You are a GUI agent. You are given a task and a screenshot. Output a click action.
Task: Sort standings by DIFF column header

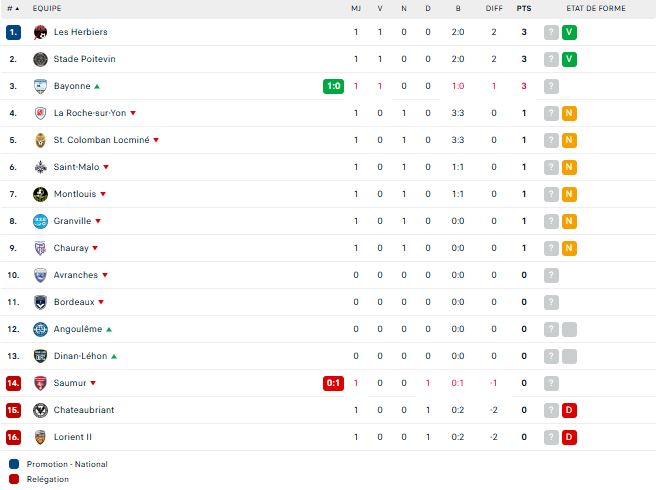494,8
